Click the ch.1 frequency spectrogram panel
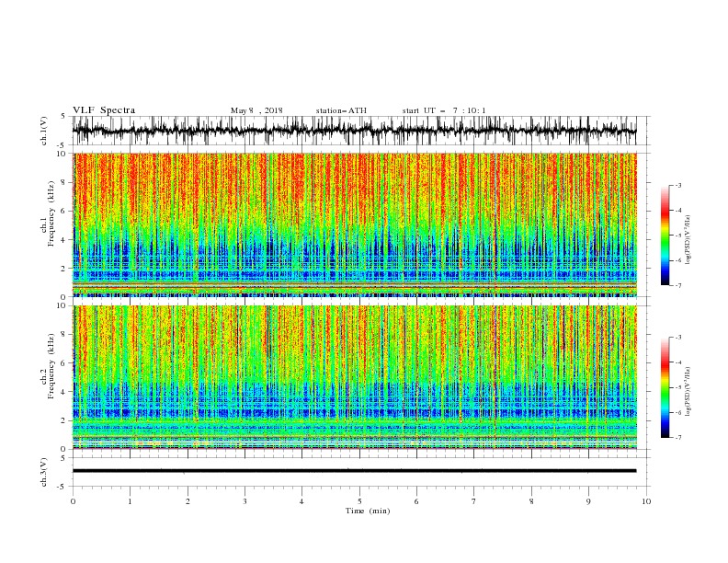Viewport: 728px width, 563px height. coord(354,224)
